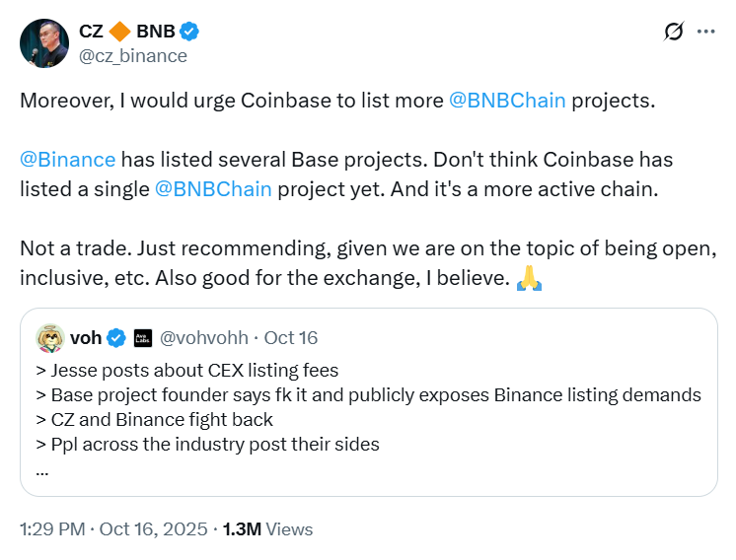
Task: Click voh's blue verified checkmark
Action: [x=116, y=338]
